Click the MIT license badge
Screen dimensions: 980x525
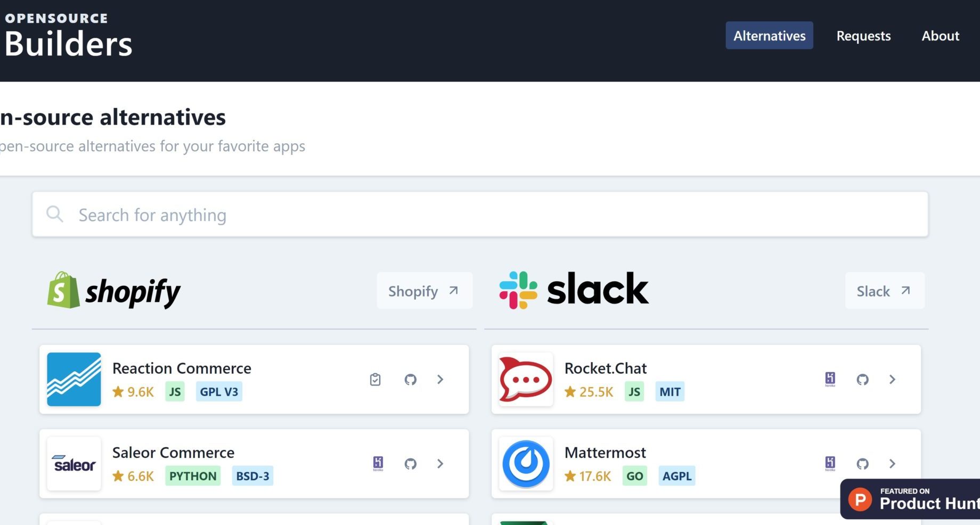(670, 392)
